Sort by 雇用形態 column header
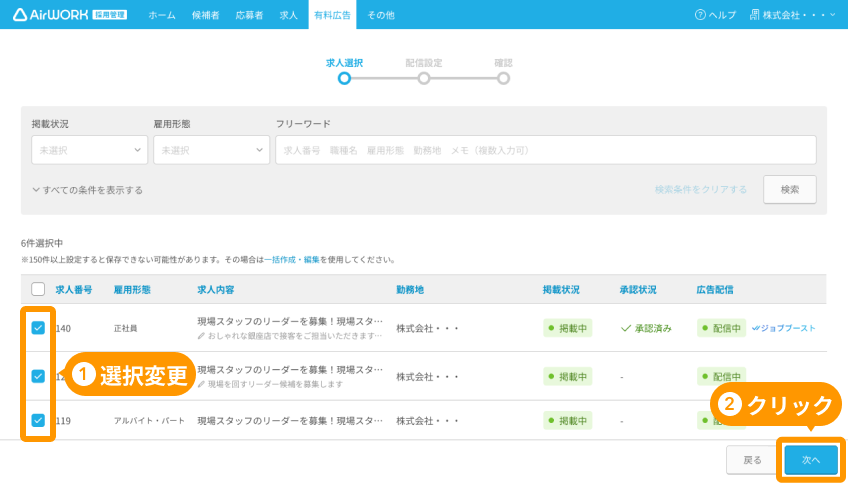The width and height of the screenshot is (848, 488). 132,289
